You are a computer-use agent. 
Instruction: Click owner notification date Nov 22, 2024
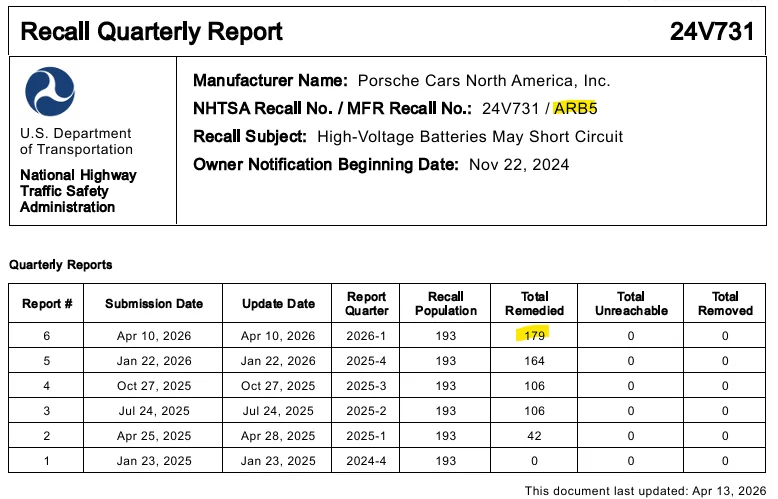pos(519,165)
